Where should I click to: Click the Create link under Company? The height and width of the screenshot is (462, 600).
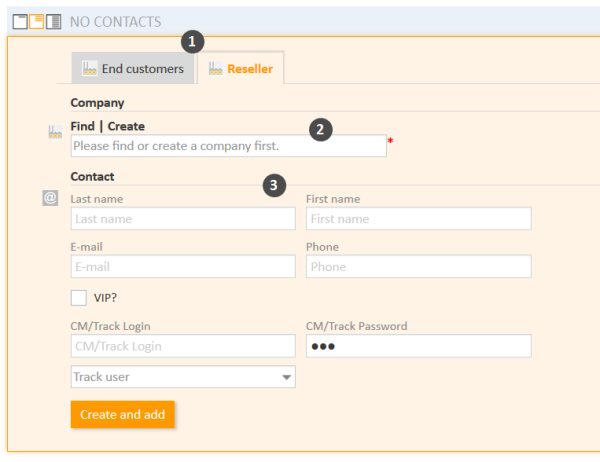pyautogui.click(x=126, y=126)
